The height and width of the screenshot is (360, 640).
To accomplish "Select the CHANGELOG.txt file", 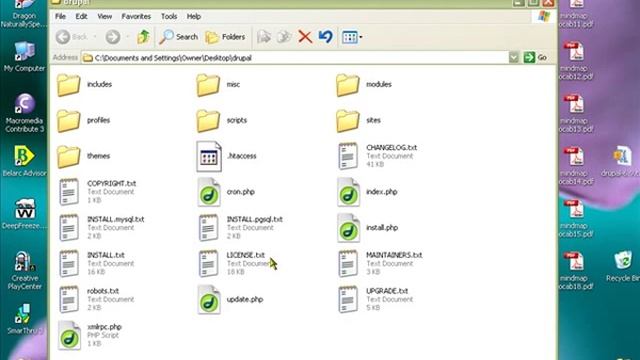I will point(378,156).
